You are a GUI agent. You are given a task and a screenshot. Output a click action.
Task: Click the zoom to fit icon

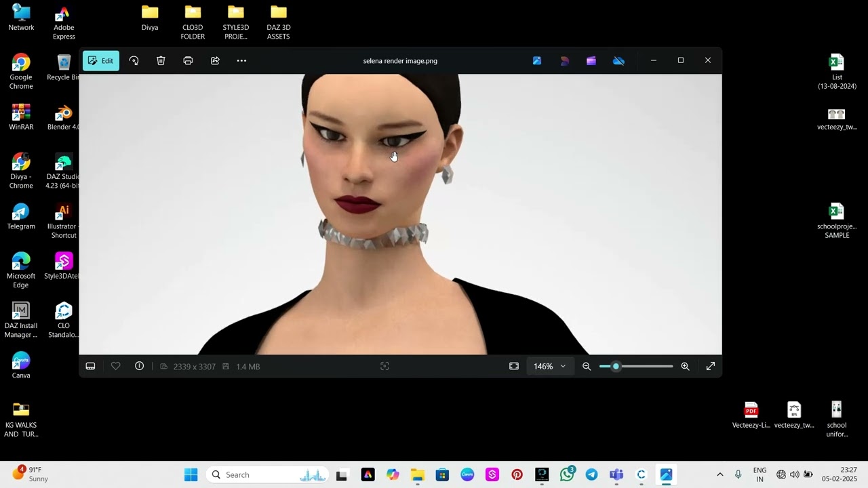click(x=514, y=366)
